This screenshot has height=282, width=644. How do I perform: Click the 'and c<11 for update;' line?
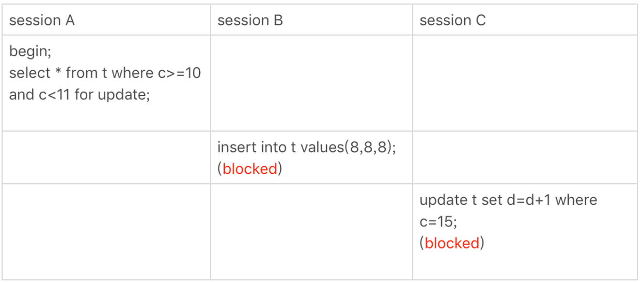point(79,94)
